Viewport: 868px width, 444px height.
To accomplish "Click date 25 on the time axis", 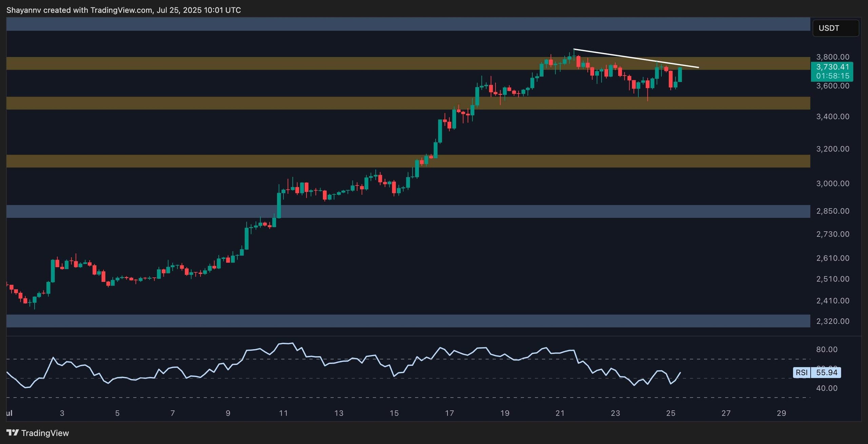I will tap(671, 413).
